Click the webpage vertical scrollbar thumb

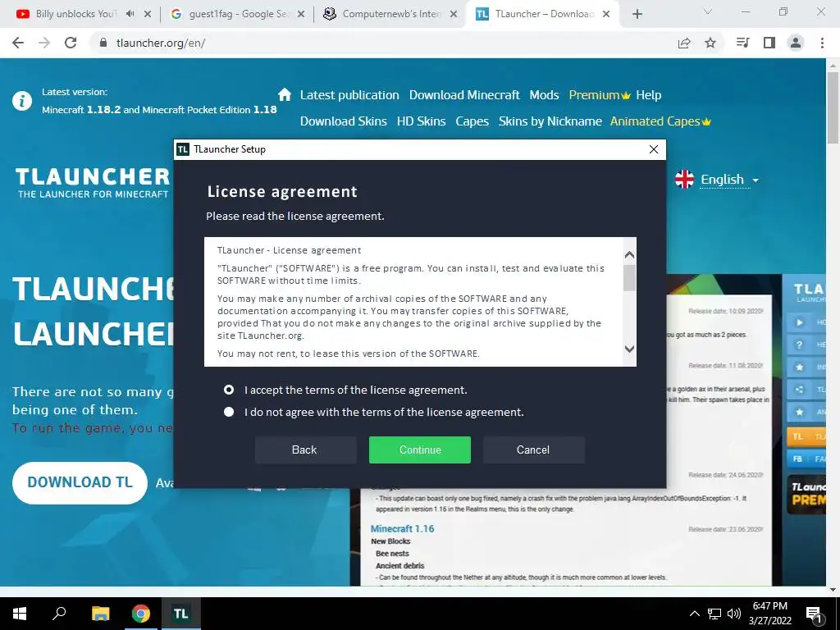click(833, 107)
